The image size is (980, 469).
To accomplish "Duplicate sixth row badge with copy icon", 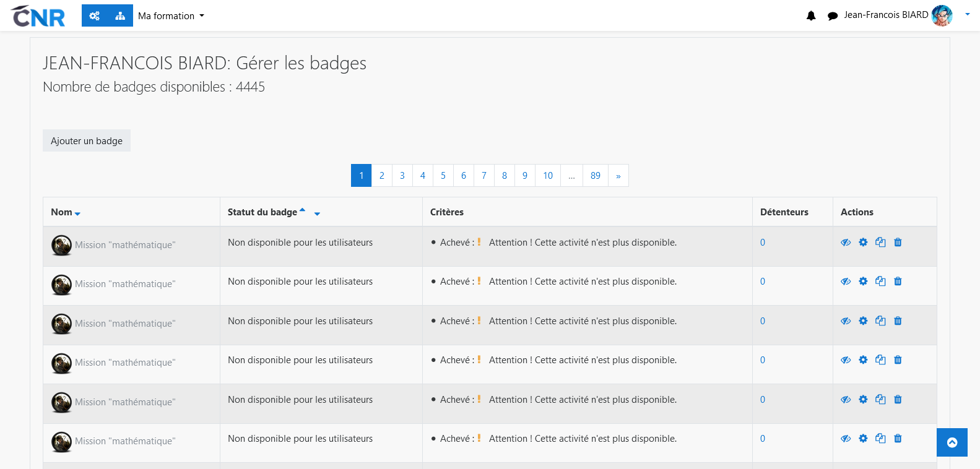I will pyautogui.click(x=880, y=439).
